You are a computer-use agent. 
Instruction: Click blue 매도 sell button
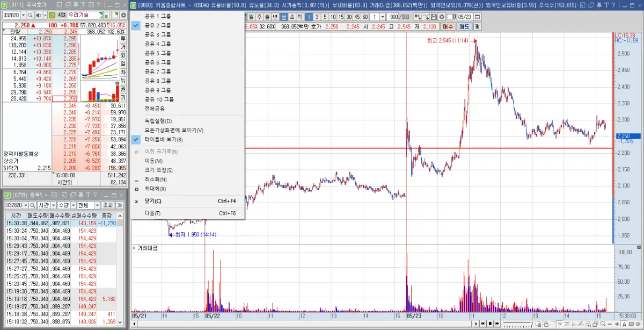pos(464,26)
